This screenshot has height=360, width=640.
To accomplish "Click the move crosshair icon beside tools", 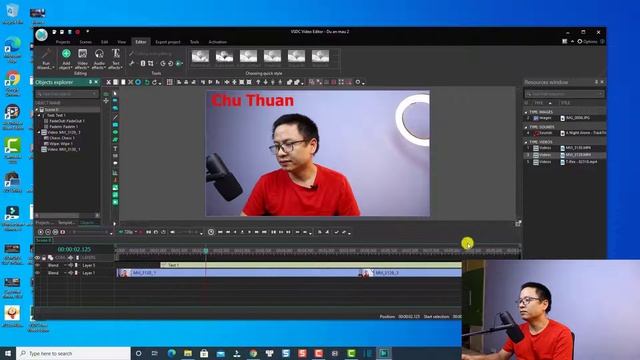I will click(106, 100).
